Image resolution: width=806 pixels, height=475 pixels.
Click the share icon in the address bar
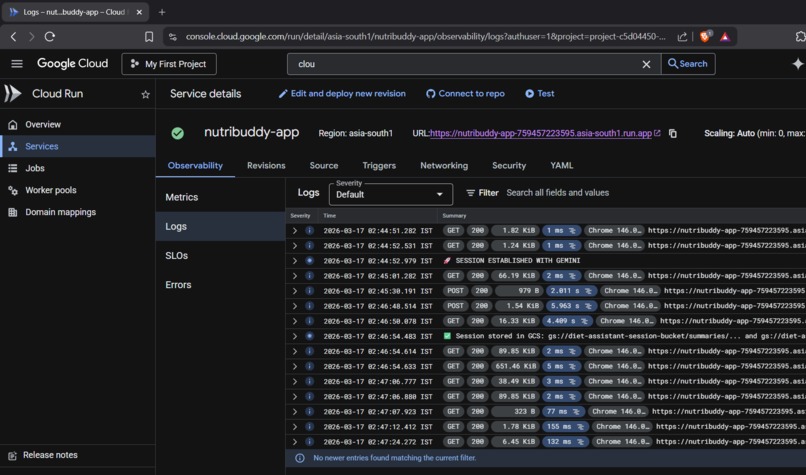tap(682, 36)
